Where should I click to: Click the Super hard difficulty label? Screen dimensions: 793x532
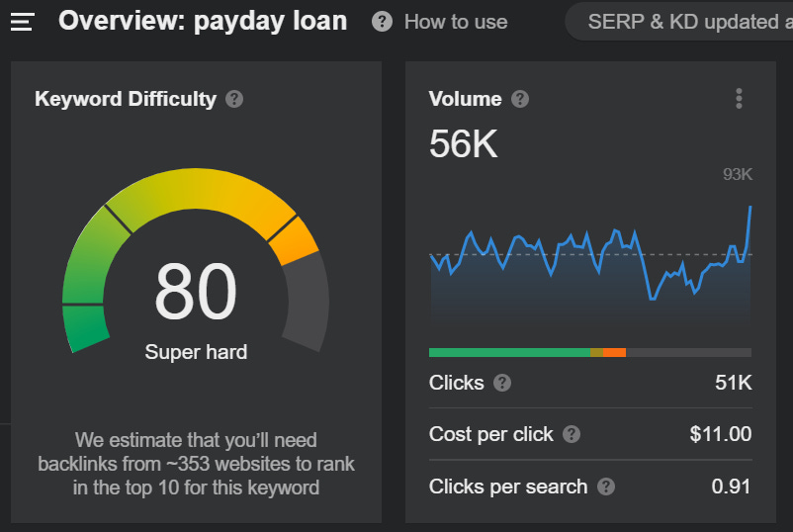point(196,352)
